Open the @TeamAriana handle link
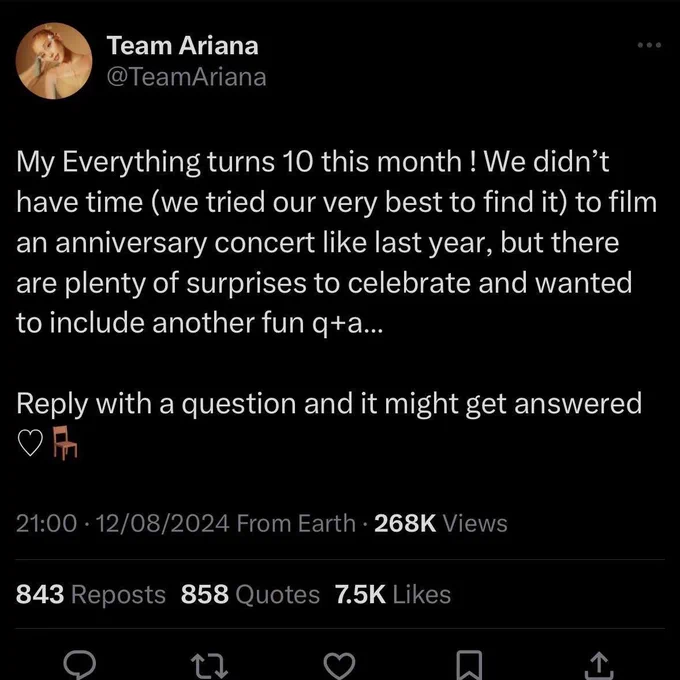This screenshot has height=680, width=680. coord(186,77)
